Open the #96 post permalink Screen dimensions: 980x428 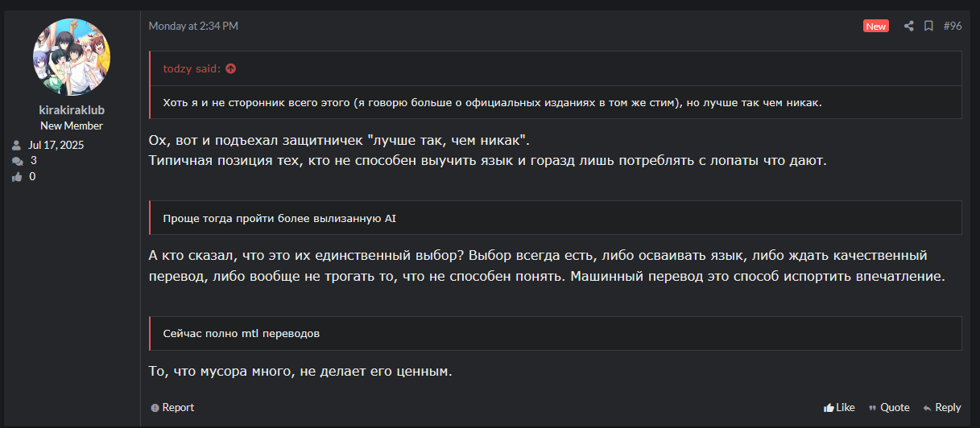[952, 26]
